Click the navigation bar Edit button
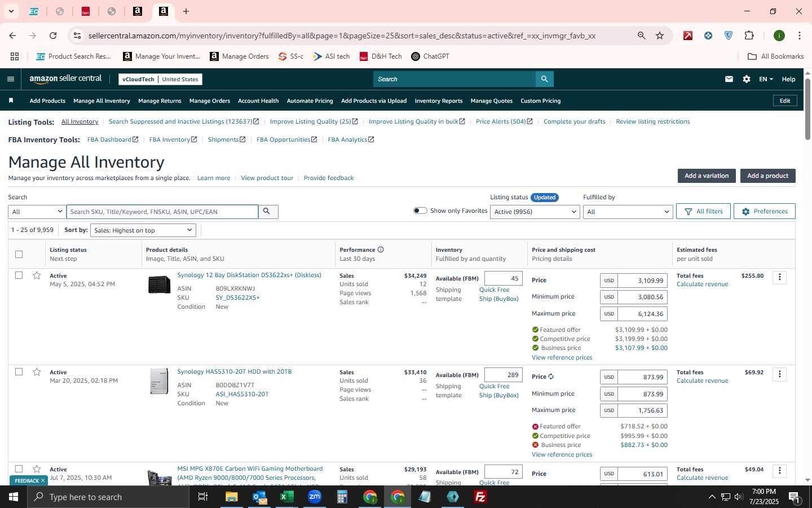 tap(785, 100)
